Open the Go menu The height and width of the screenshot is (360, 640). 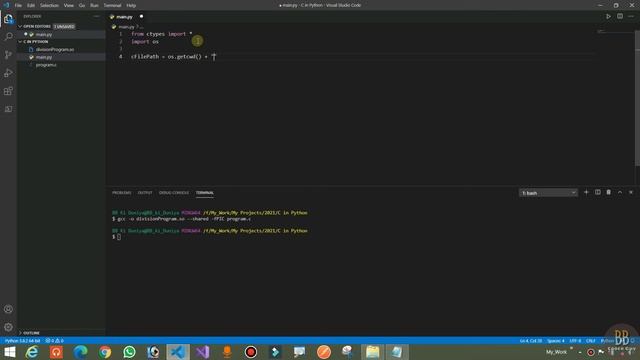[82, 5]
